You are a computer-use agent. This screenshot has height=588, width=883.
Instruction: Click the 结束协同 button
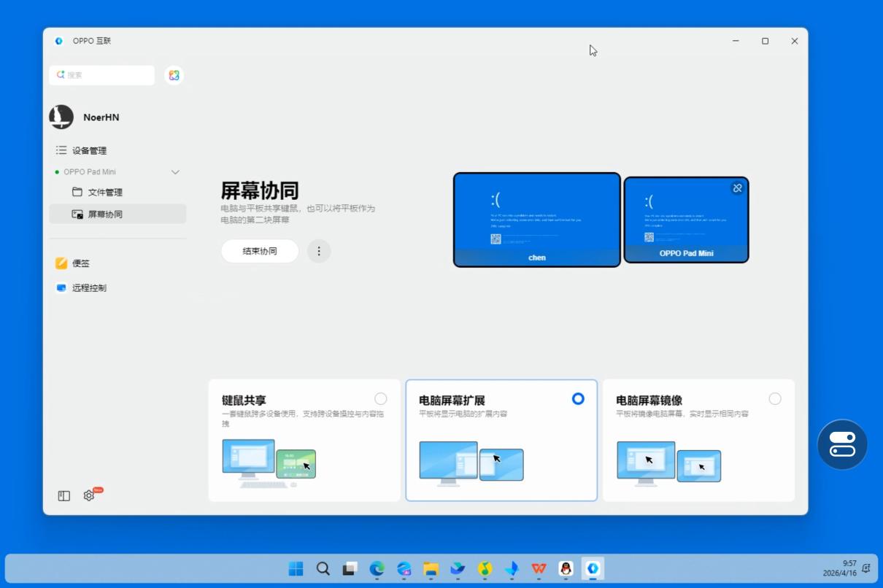coord(259,251)
